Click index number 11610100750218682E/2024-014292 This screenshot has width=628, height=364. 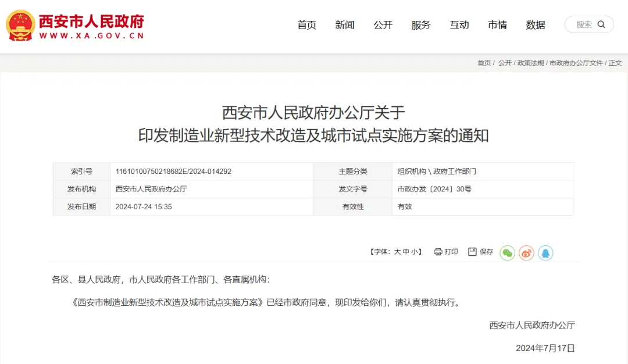(x=173, y=172)
